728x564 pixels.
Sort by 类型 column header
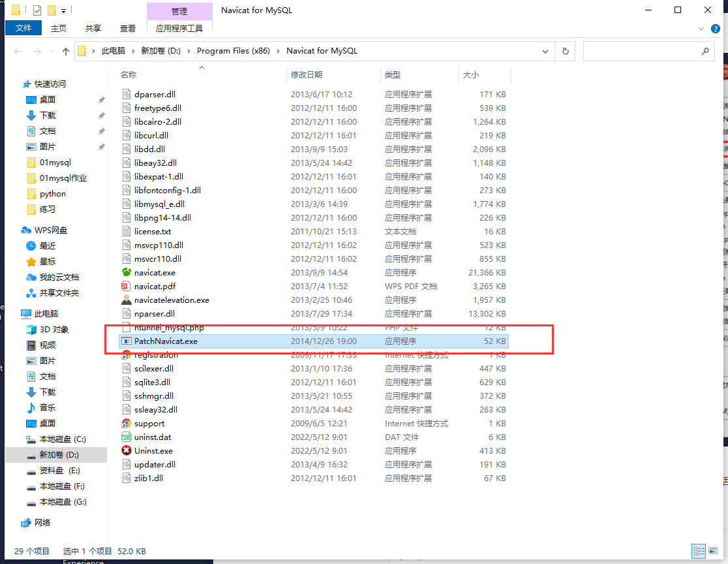[x=392, y=75]
